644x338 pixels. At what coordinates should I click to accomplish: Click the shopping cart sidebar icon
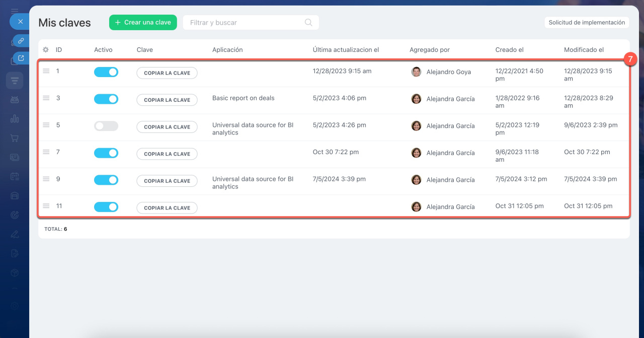(x=15, y=138)
